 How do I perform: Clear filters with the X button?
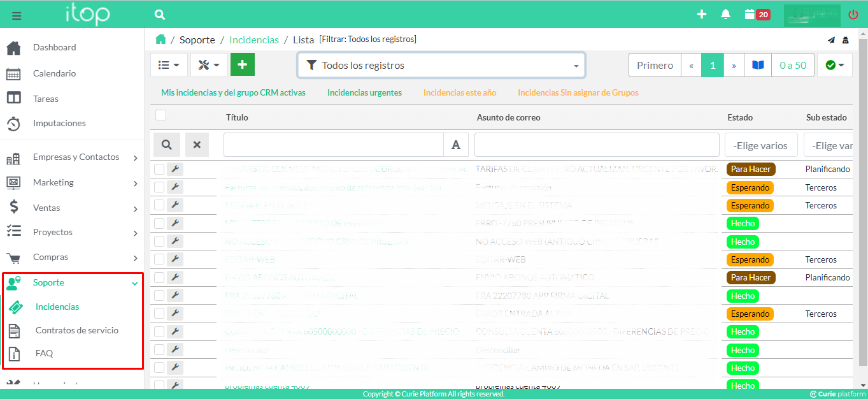[x=197, y=145]
